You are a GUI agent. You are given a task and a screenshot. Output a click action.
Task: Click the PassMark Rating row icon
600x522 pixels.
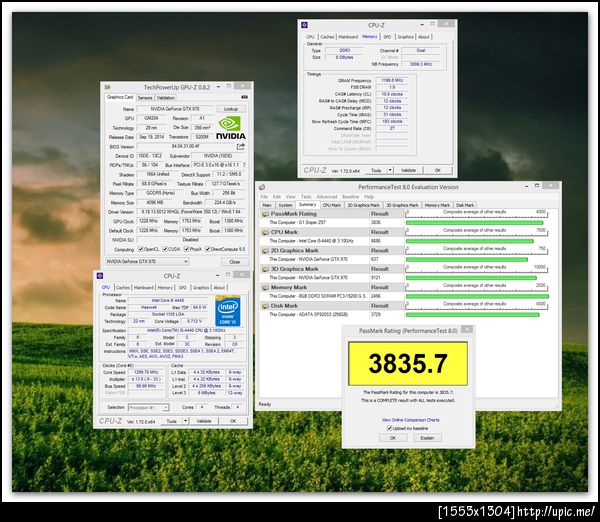click(265, 214)
